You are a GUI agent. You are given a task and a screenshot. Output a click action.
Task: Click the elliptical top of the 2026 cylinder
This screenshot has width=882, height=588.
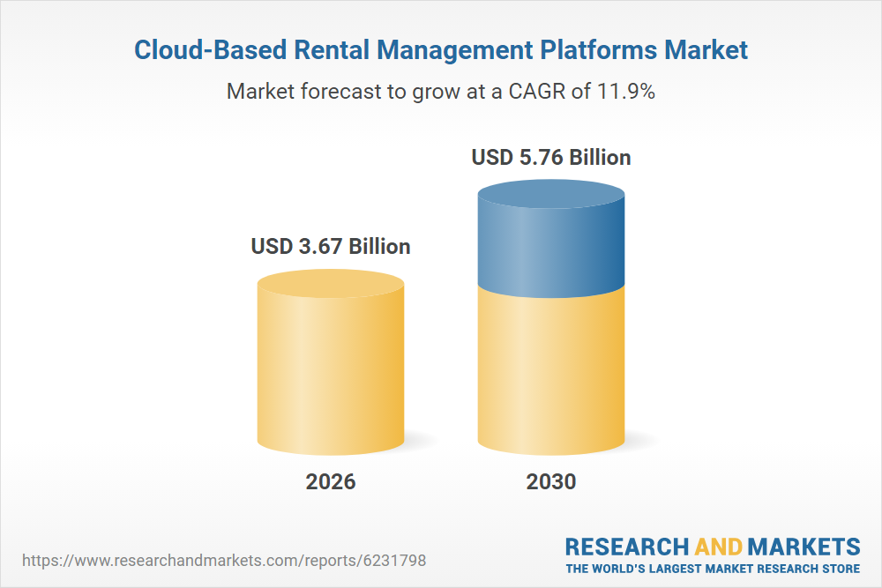click(x=331, y=284)
